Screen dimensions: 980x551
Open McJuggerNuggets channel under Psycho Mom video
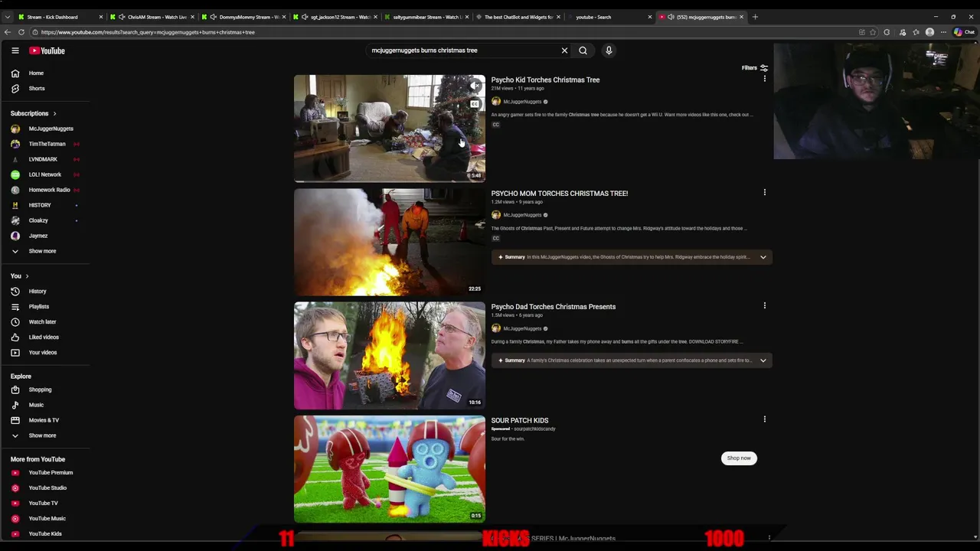(x=522, y=215)
